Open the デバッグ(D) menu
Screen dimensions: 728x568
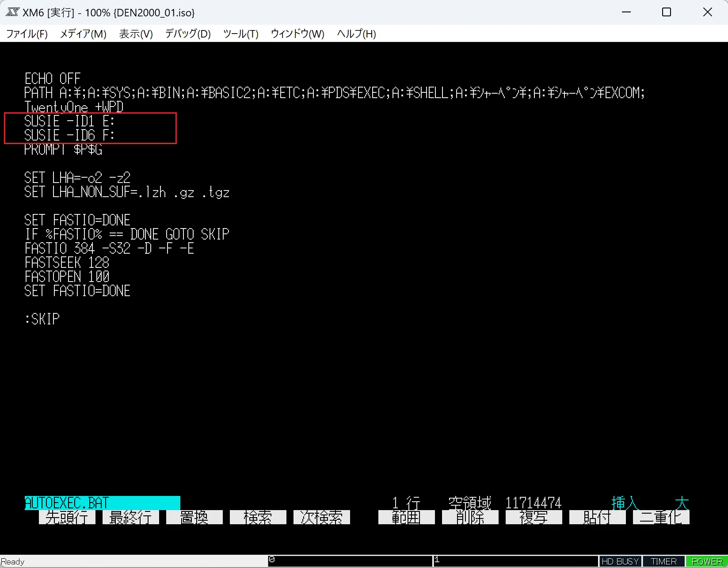pyautogui.click(x=188, y=34)
